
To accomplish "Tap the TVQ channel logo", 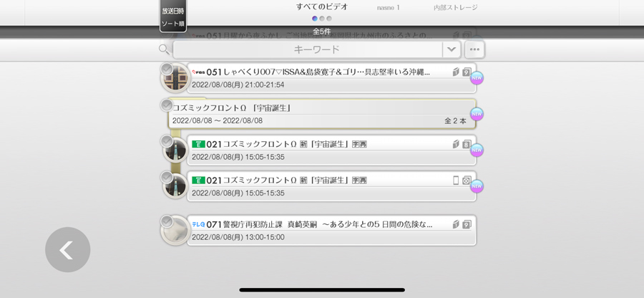I will 198,224.
